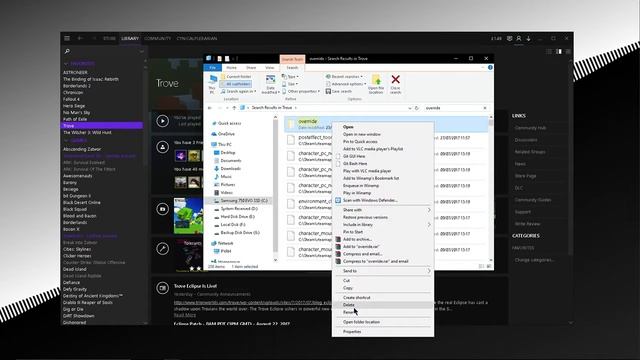Choose Add to archive entry
This screenshot has width=640, height=360.
coord(383,239)
